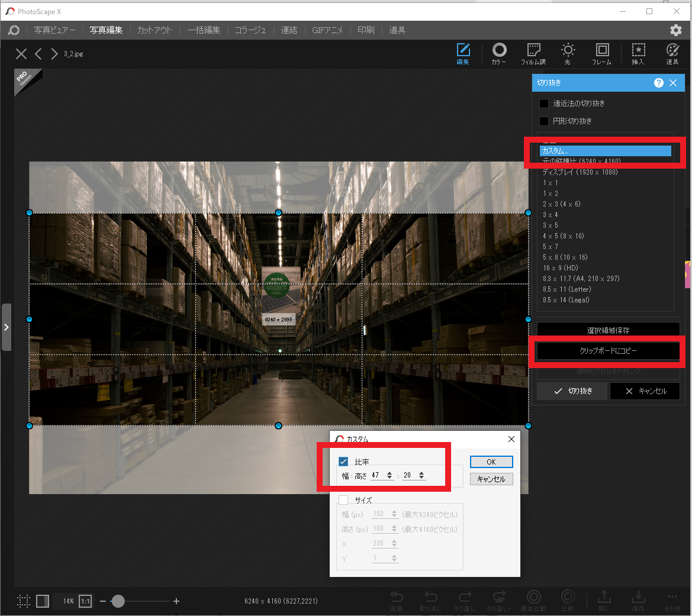Open the 写真ビュアー tab
Viewport: 692px width, 616px height.
[54, 30]
